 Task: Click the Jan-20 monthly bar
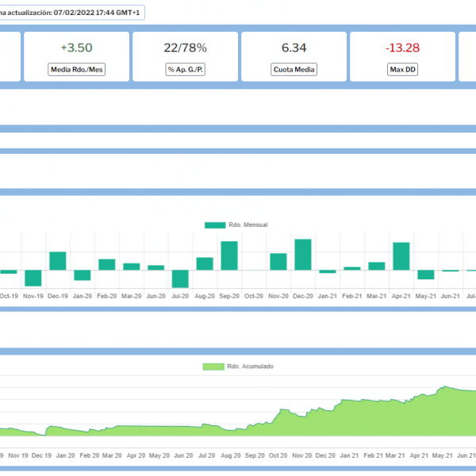(x=83, y=275)
